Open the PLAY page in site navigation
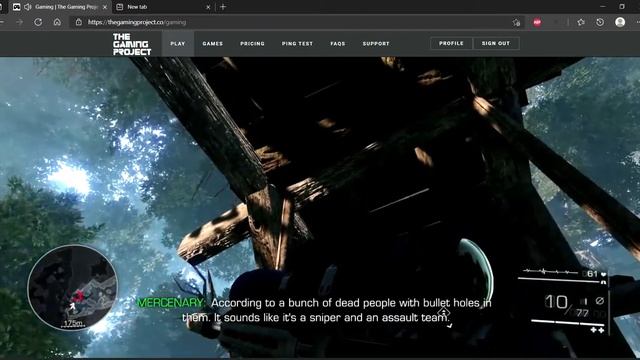Screen dimensions: 640x360 point(178,43)
